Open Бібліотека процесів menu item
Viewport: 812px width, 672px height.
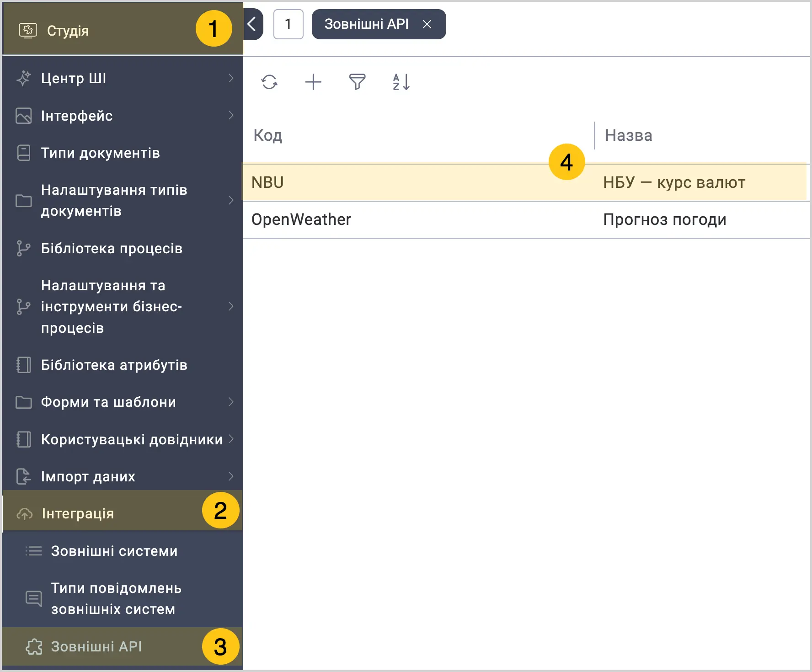[112, 249]
